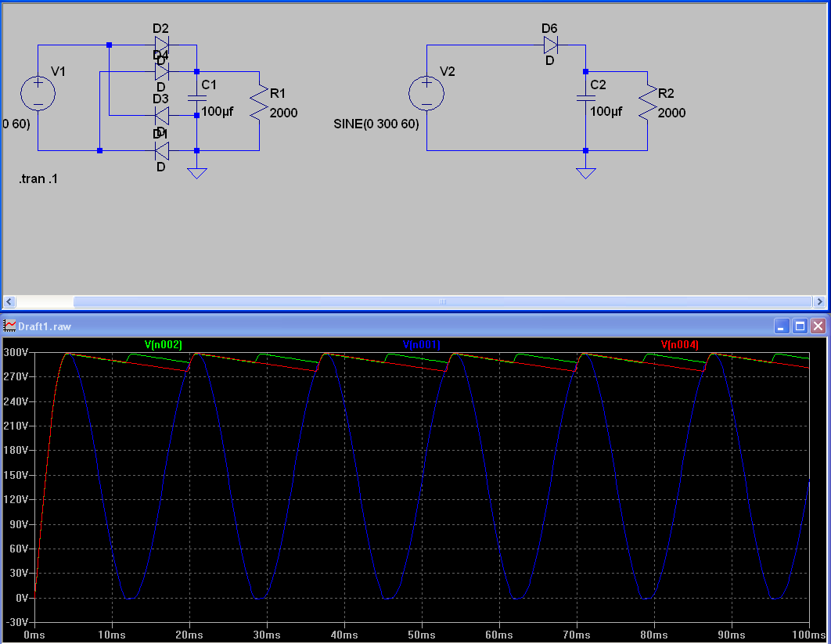Viewport: 831px width, 644px height.
Task: Click the 100µf value of C2
Action: [x=606, y=111]
